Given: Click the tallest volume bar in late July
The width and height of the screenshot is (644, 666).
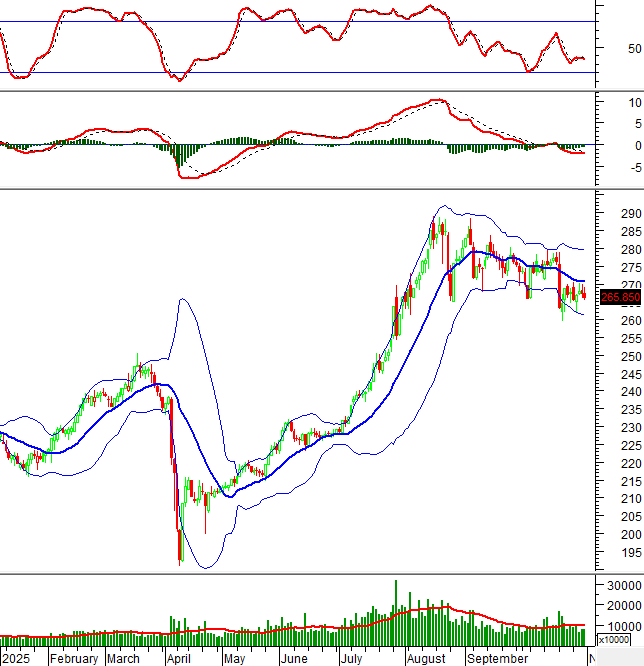Looking at the screenshot, I should (x=395, y=612).
